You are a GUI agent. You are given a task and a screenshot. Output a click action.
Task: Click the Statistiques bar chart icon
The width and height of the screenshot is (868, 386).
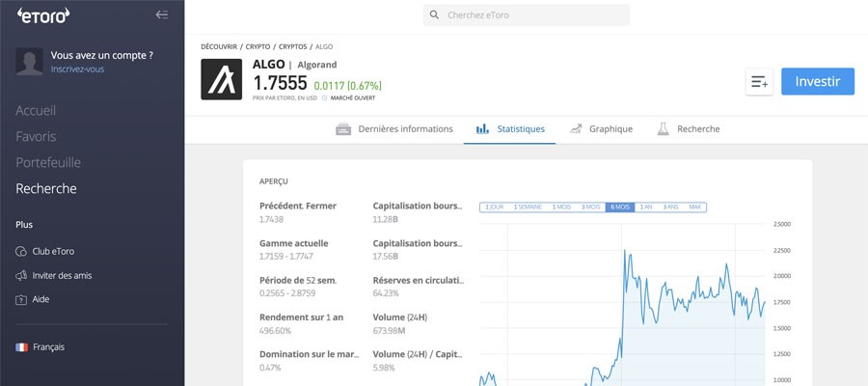pyautogui.click(x=482, y=129)
